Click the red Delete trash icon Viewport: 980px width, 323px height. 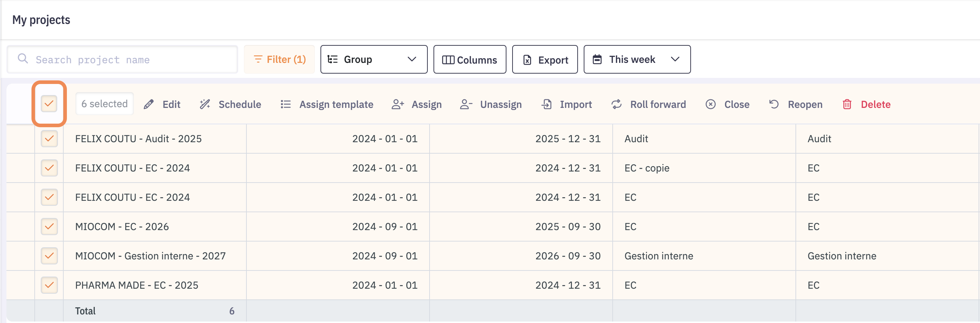(847, 104)
